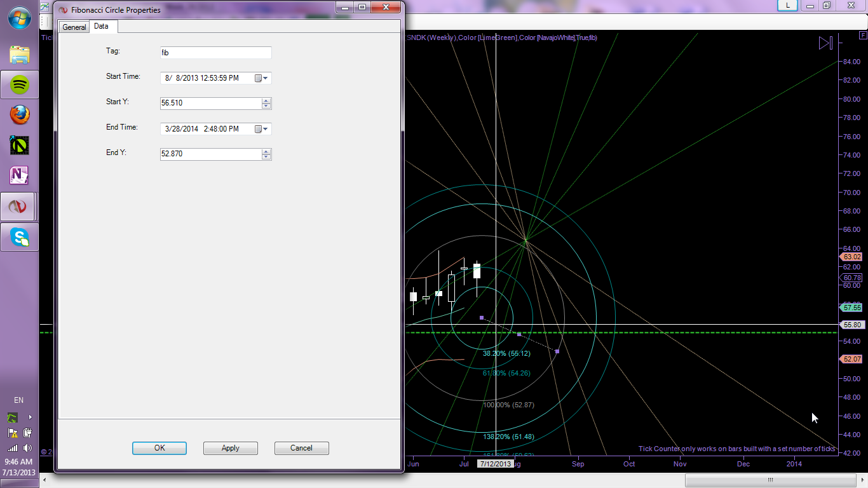Maximize the Fibonacci Circle Properties dialog

click(x=362, y=7)
